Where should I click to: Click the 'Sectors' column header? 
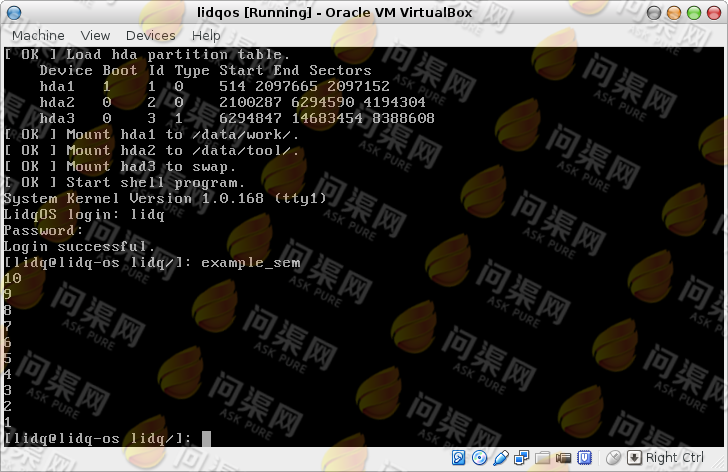pos(340,71)
